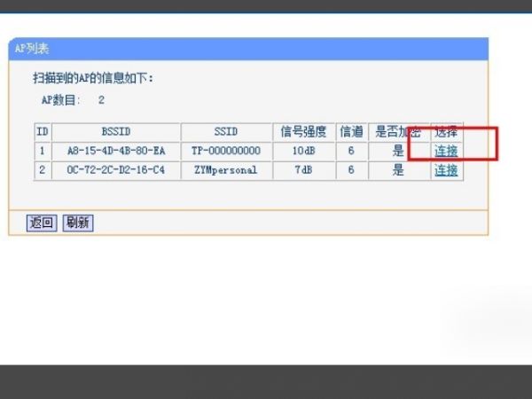
Task: Click the AP数目 count text
Action: pyautogui.click(x=73, y=100)
